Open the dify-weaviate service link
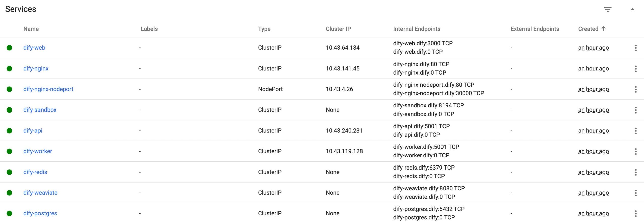 pos(40,193)
